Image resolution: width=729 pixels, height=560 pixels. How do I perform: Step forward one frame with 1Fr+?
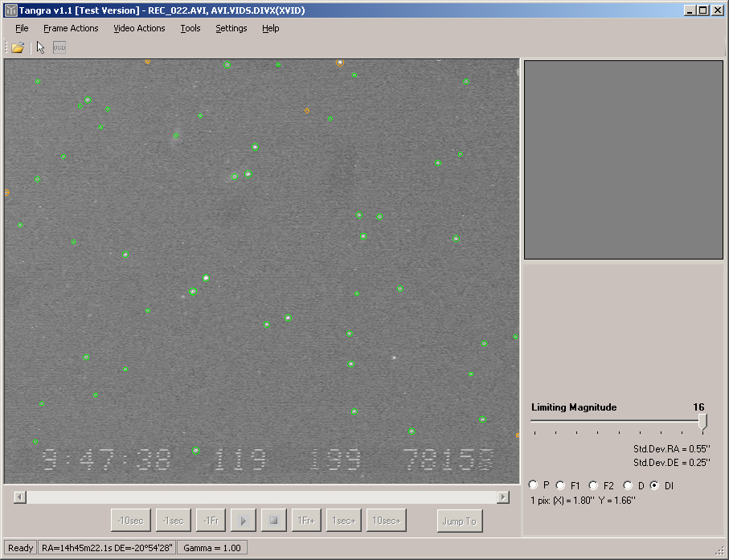coord(306,521)
